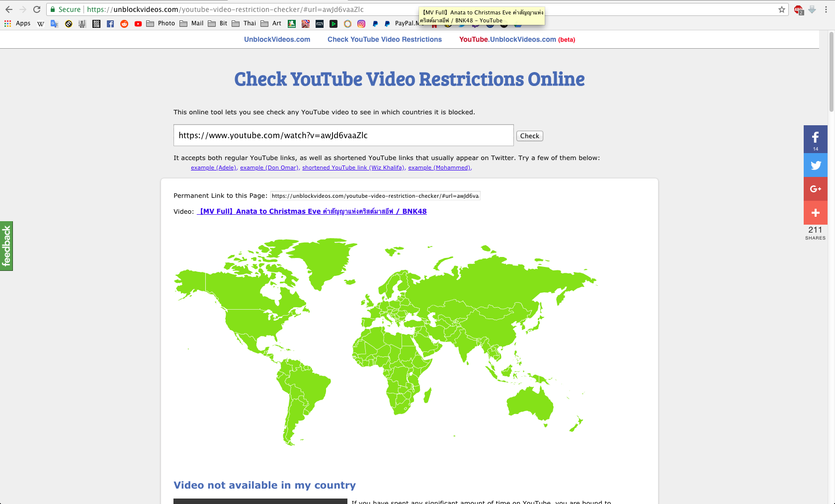This screenshot has width=835, height=504.
Task: Try the example (Adele) link
Action: (x=213, y=168)
